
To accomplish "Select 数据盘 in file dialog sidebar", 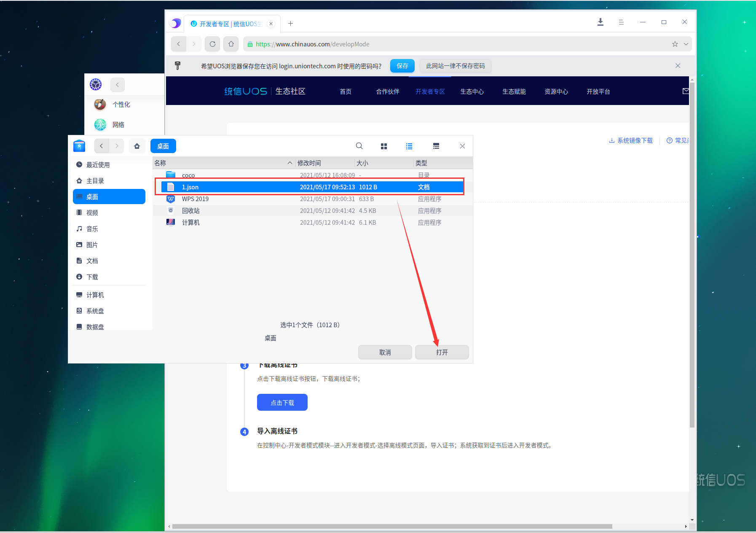I will pos(109,326).
